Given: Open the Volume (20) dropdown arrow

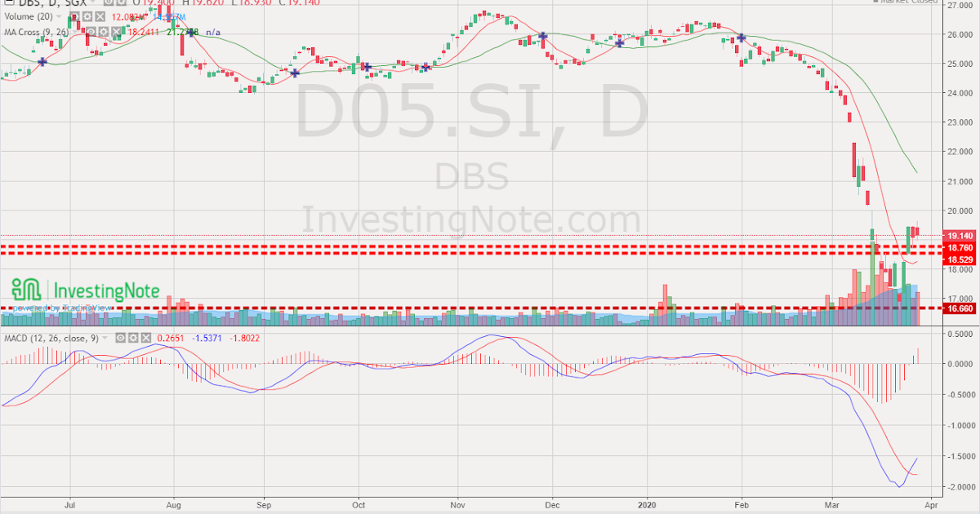Looking at the screenshot, I should pos(59,18).
